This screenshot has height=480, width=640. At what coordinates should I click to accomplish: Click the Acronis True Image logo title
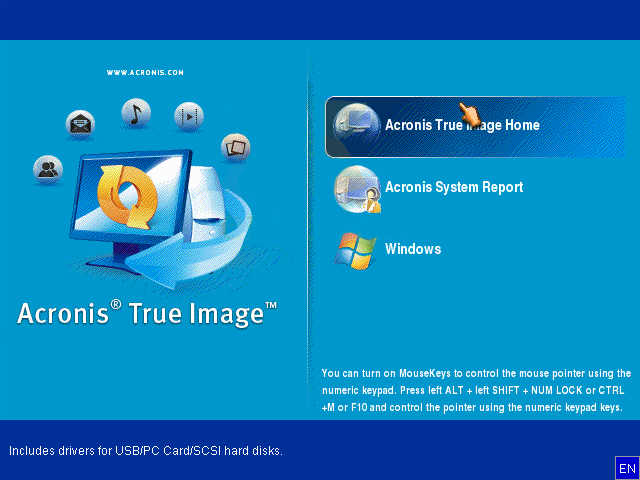(147, 314)
